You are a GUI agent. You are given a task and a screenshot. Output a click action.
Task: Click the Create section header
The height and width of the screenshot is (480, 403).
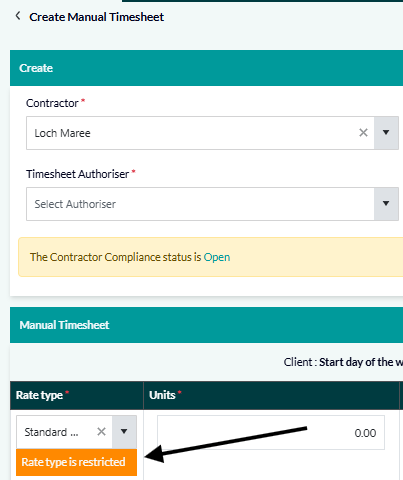click(x=206, y=68)
